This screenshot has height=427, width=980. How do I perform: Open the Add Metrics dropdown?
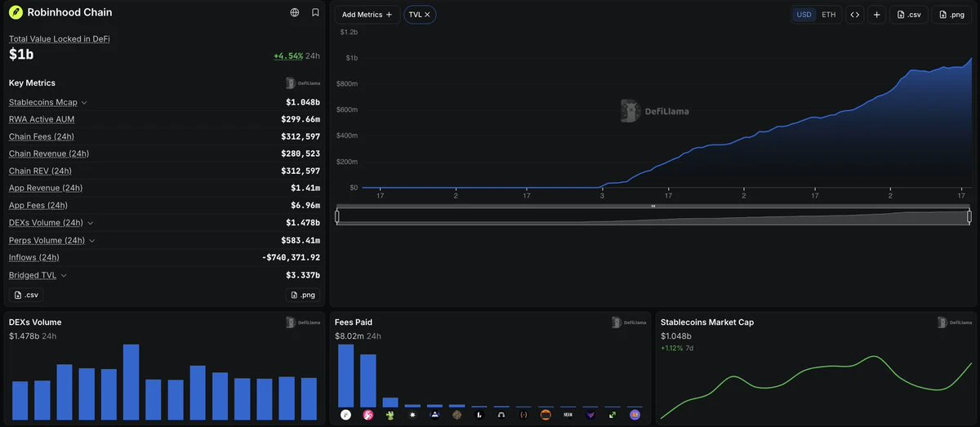[x=367, y=15]
